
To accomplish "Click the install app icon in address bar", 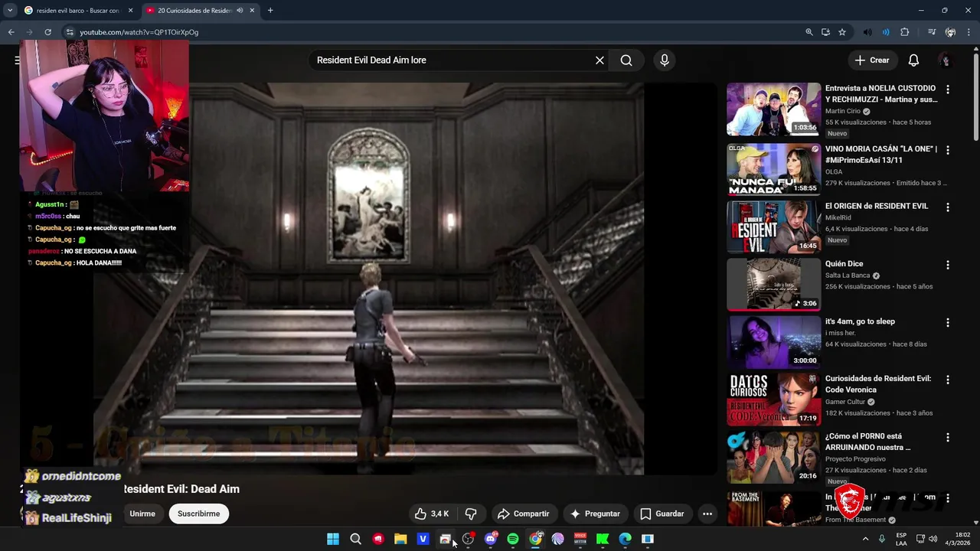I will [x=825, y=32].
